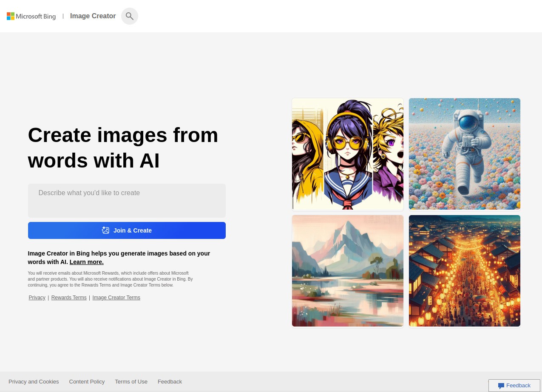The image size is (542, 392).
Task: Click Privacy and Cookies in the footer
Action: click(34, 381)
